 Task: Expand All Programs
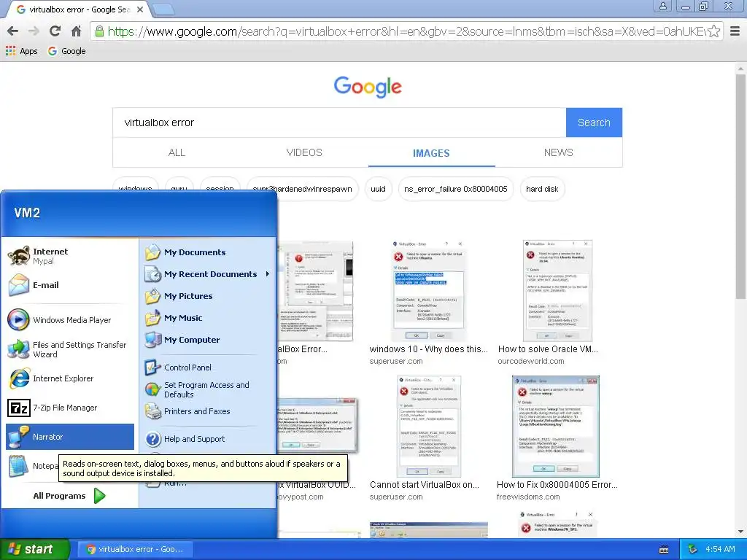point(69,496)
